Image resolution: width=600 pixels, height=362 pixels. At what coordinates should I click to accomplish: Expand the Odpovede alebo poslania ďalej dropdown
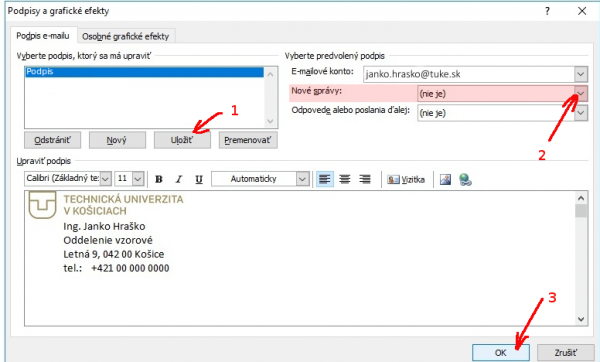(581, 113)
